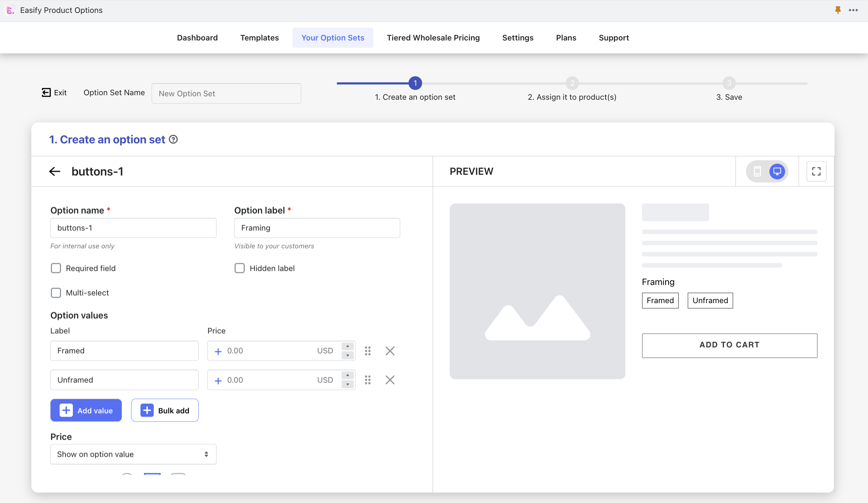Toggle the Multi-select checkbox
This screenshot has height=503, width=868.
[56, 293]
